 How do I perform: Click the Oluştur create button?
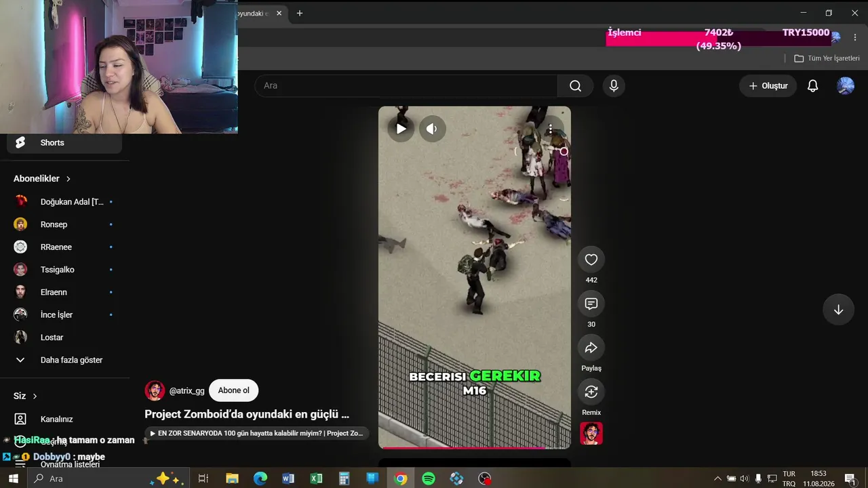click(x=768, y=85)
